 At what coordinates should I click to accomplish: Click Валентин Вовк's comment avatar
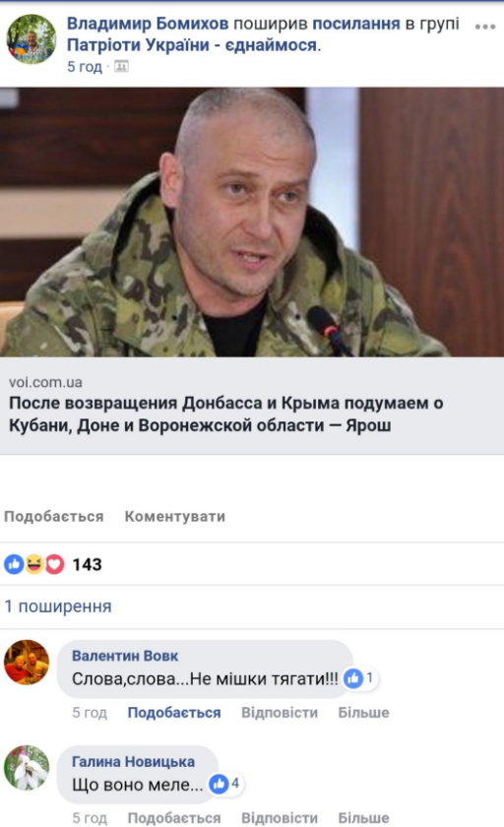click(x=27, y=663)
